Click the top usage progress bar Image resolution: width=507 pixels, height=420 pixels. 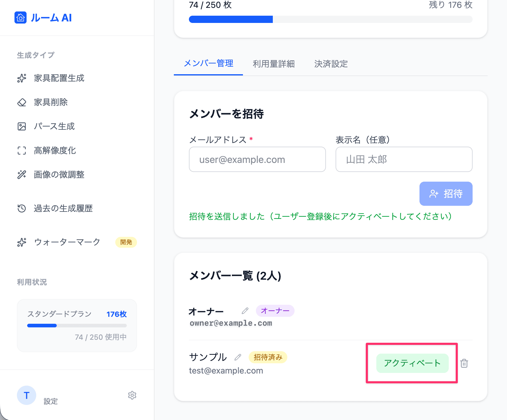pyautogui.click(x=330, y=19)
